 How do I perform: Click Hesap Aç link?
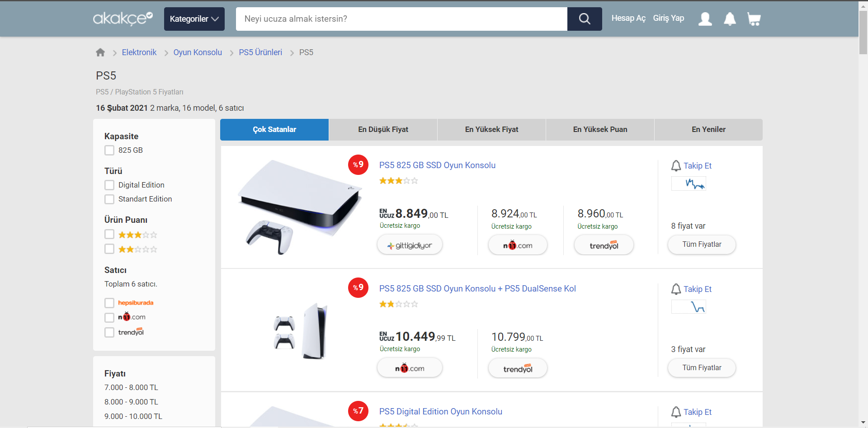tap(628, 19)
